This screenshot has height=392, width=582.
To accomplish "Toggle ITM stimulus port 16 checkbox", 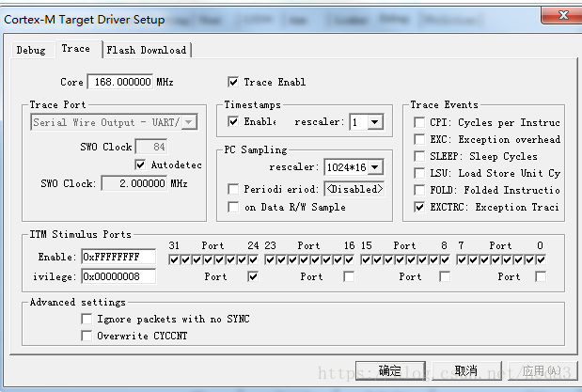I will tap(349, 259).
